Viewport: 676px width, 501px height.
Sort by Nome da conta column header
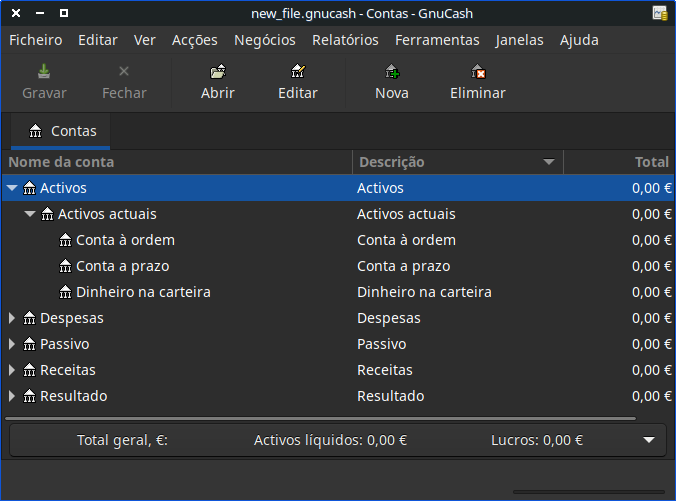(x=178, y=162)
